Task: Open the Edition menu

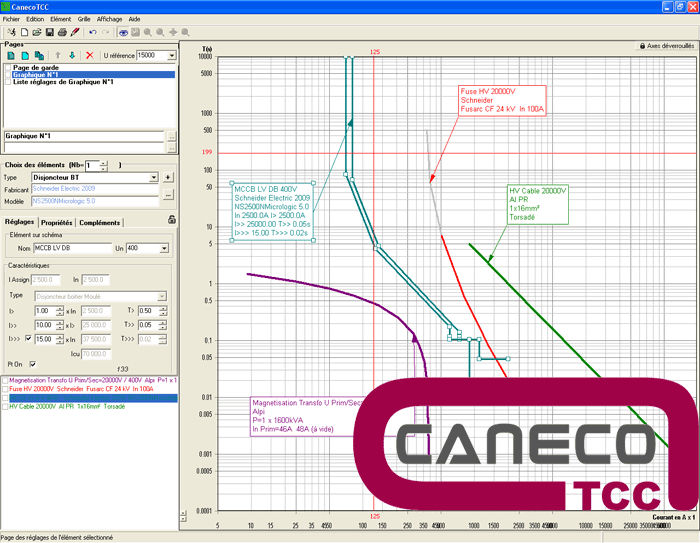Action: click(x=35, y=19)
